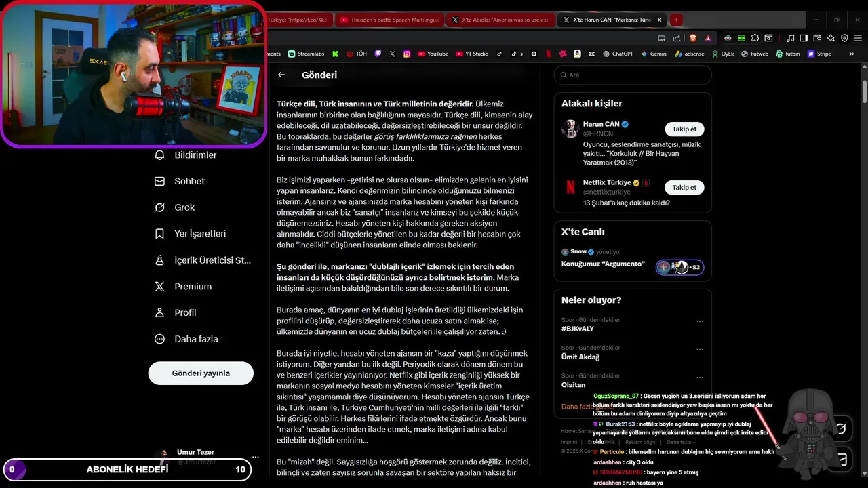Viewport: 868px width, 488px height.
Task: Open the YT Studio bookmark
Action: point(472,54)
